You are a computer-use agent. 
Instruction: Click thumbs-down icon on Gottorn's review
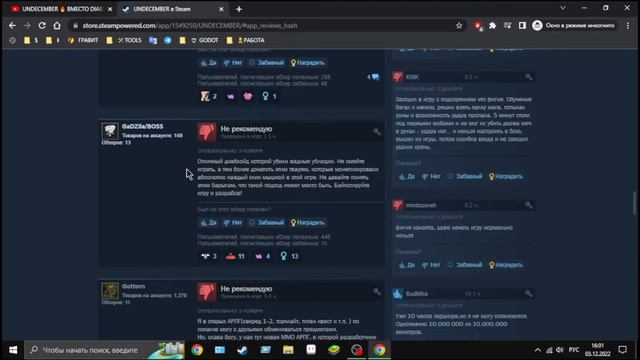(207, 292)
